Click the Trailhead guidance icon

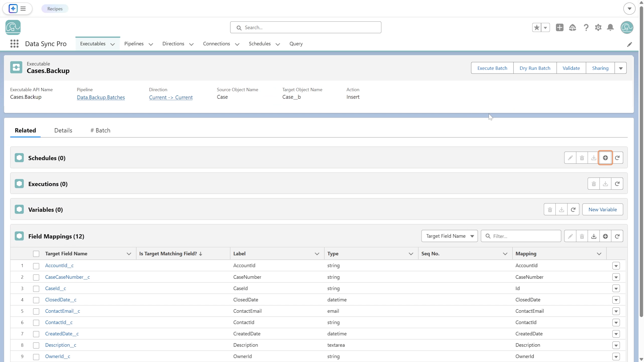point(573,27)
